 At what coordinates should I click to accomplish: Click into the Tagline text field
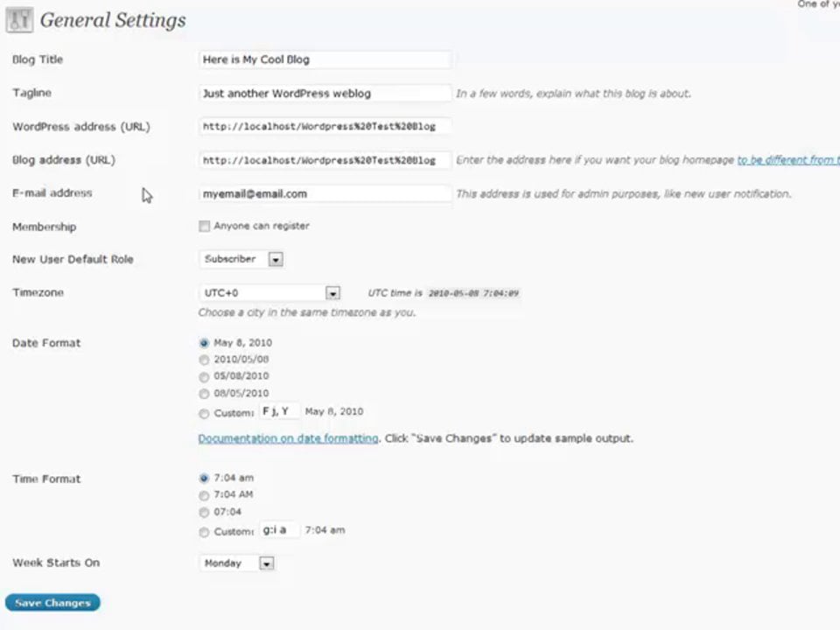[325, 94]
